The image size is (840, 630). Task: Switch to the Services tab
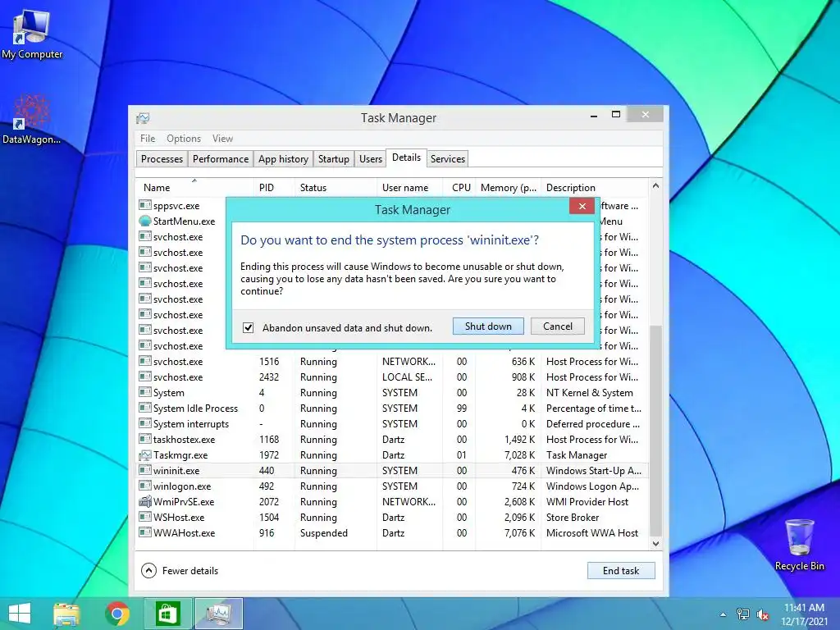[x=448, y=158]
